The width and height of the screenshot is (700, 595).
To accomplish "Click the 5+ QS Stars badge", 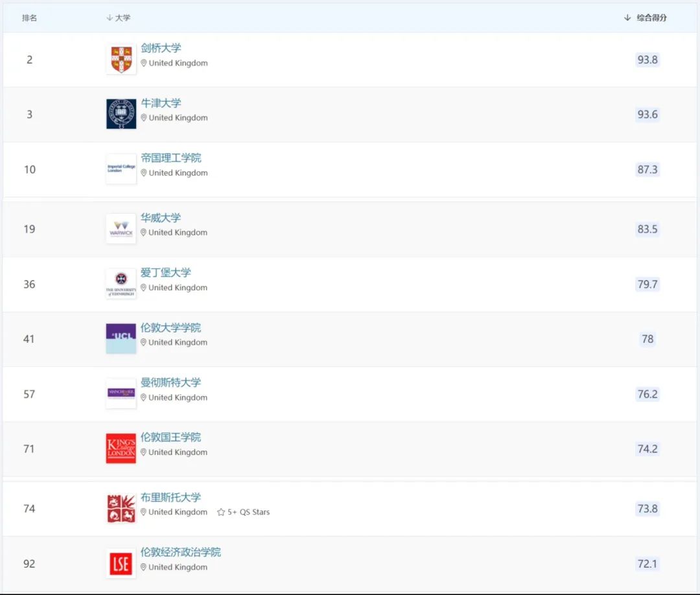I will click(244, 512).
